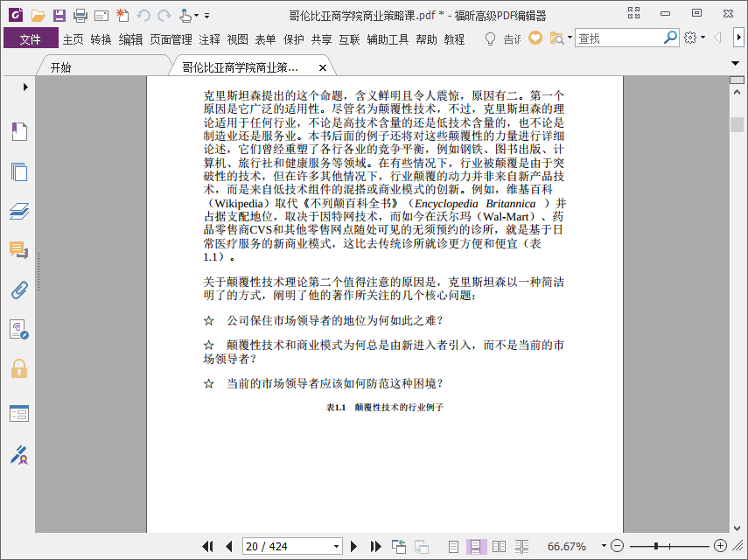Create a new PDF from the starred page icon

coord(122,15)
